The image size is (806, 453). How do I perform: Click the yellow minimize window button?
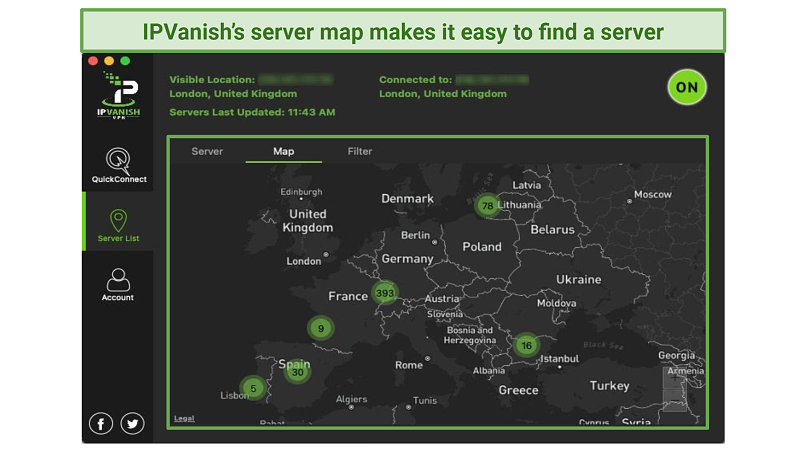pyautogui.click(x=109, y=61)
